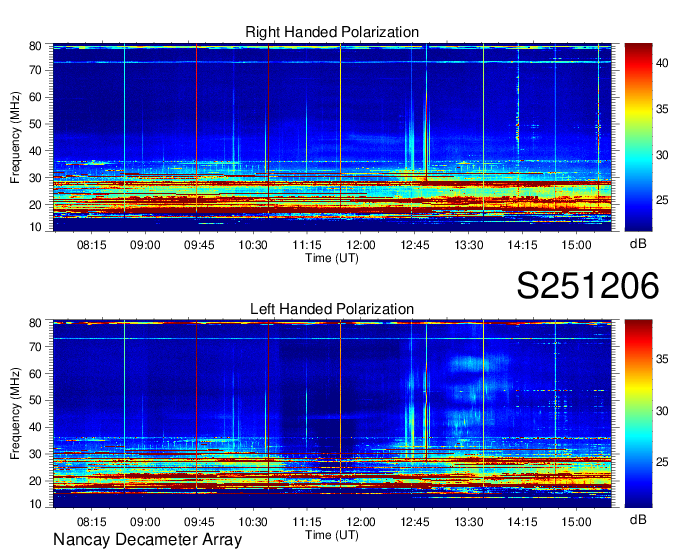
Task: Click the Time (UT) axis label of the left-handed plot
Action: coord(332,534)
